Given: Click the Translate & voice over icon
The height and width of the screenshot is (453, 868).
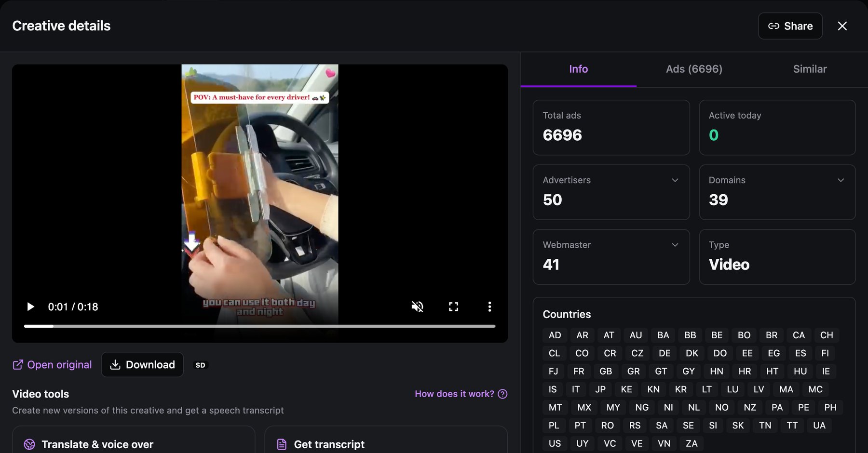Looking at the screenshot, I should click(x=29, y=444).
